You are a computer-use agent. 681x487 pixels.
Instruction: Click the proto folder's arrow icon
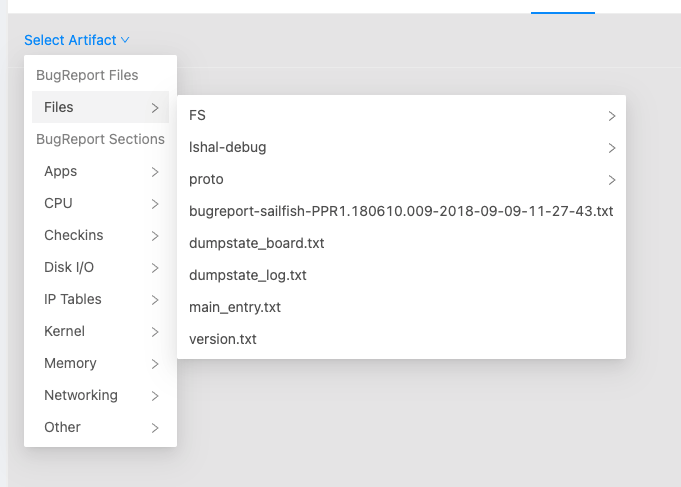[x=611, y=180]
